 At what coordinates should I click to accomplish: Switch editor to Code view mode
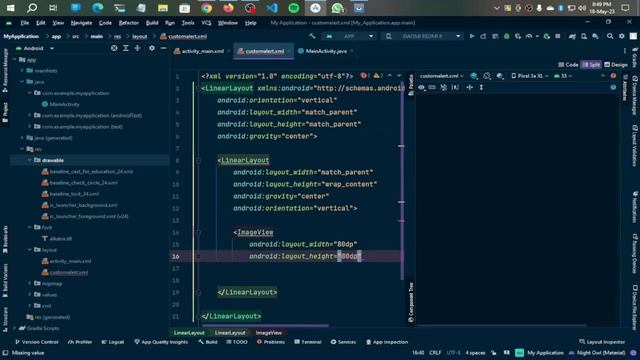568,64
